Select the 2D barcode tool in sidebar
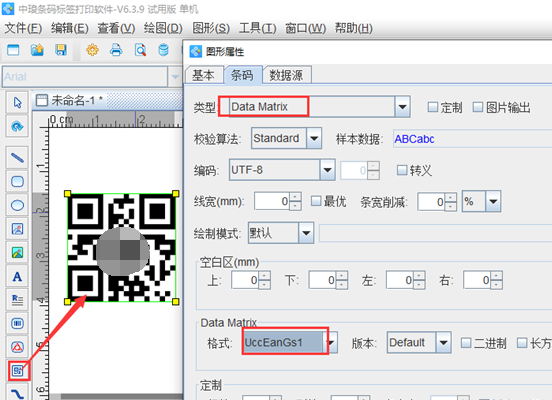The width and height of the screenshot is (552, 400). [18, 370]
